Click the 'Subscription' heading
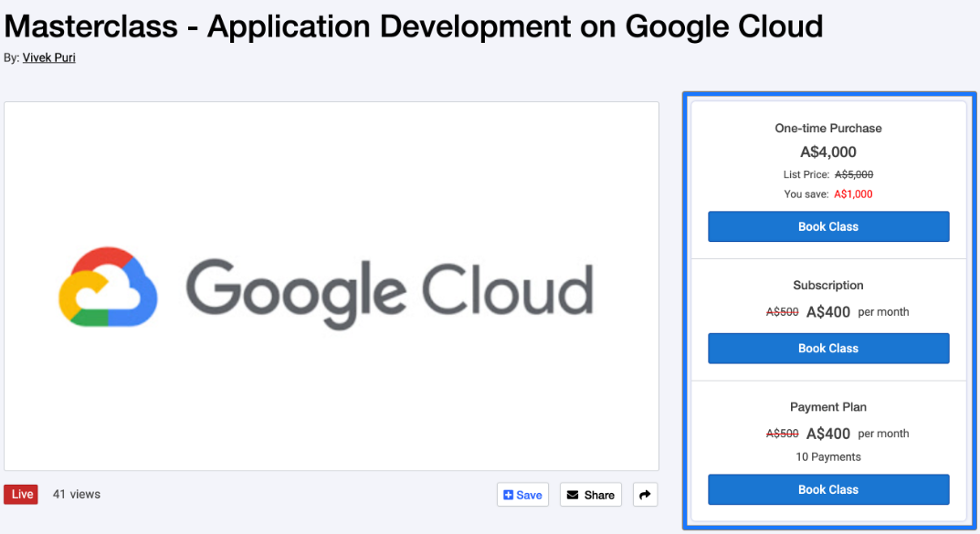 coord(828,286)
